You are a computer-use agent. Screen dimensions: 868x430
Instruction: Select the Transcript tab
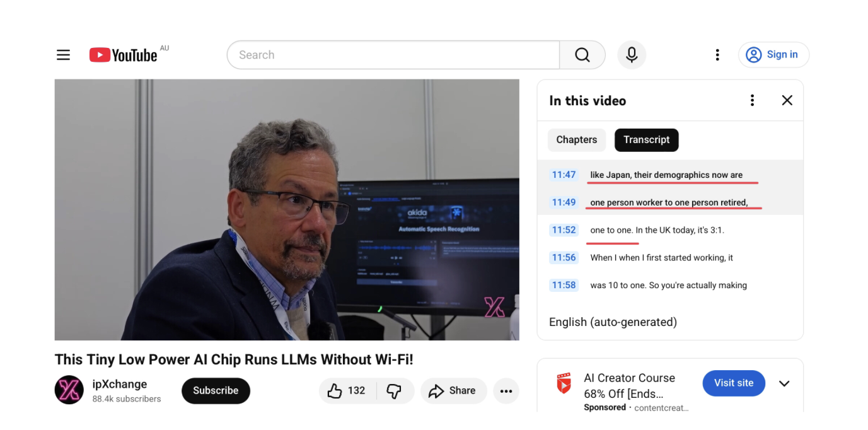click(x=646, y=140)
